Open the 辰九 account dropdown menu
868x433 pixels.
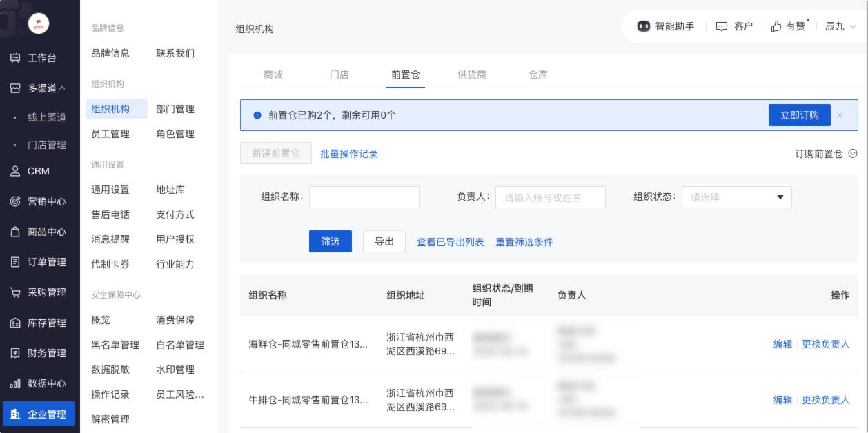pyautogui.click(x=840, y=26)
